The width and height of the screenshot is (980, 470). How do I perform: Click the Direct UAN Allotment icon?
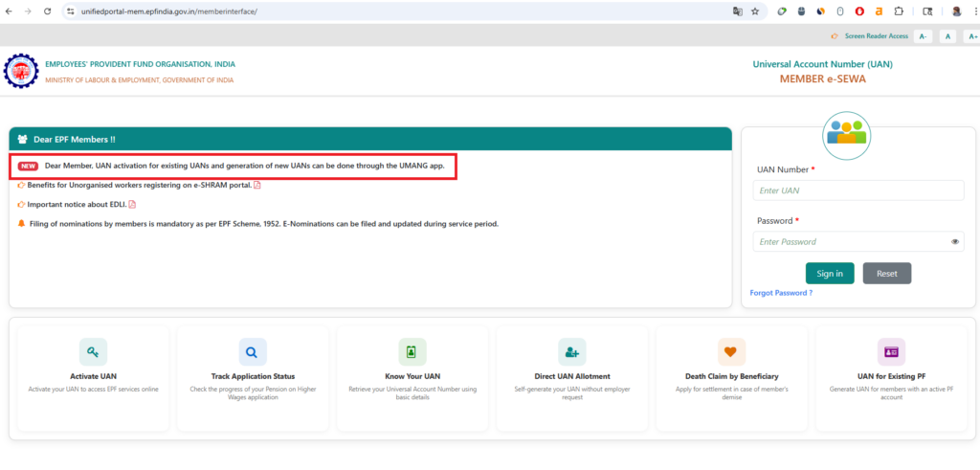(571, 352)
